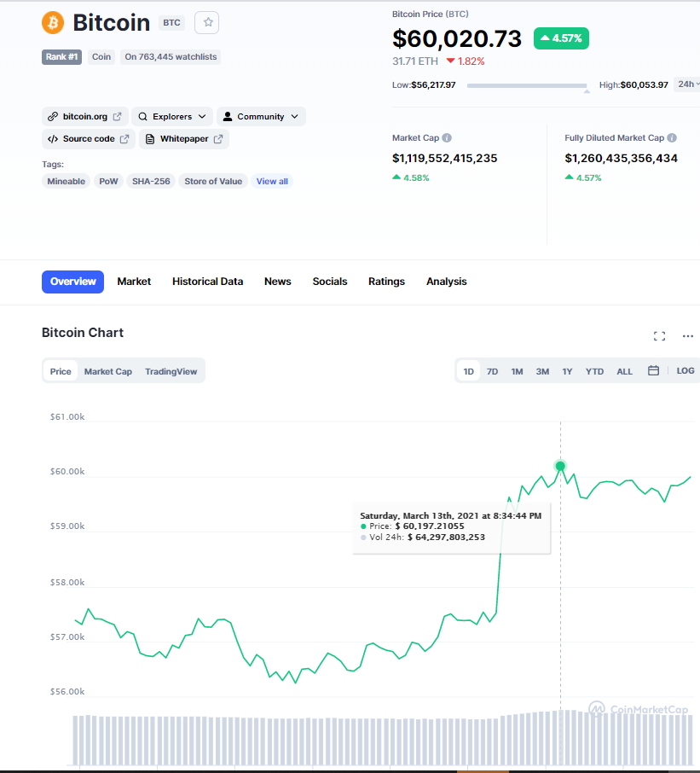Switch to the Market tab
Image resolution: width=700 pixels, height=773 pixels.
tap(134, 282)
